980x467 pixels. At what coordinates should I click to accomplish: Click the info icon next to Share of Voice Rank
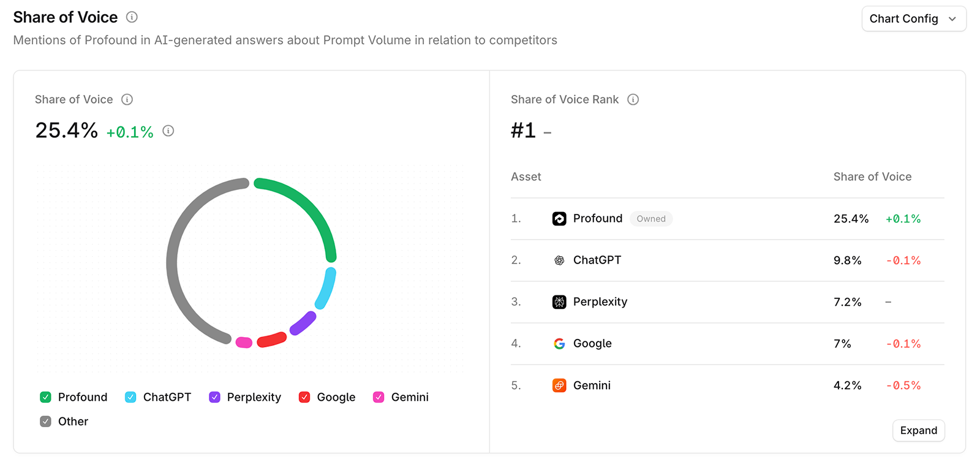pyautogui.click(x=633, y=99)
